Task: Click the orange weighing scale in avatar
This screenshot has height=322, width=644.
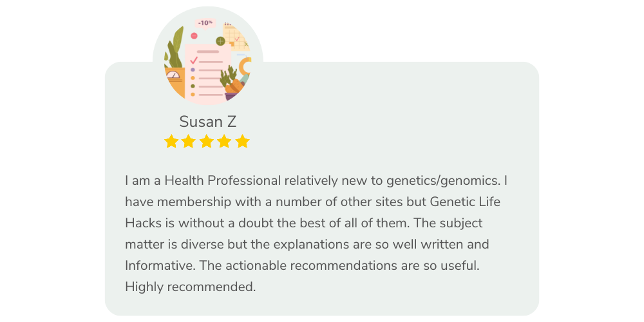Action: pos(174,83)
